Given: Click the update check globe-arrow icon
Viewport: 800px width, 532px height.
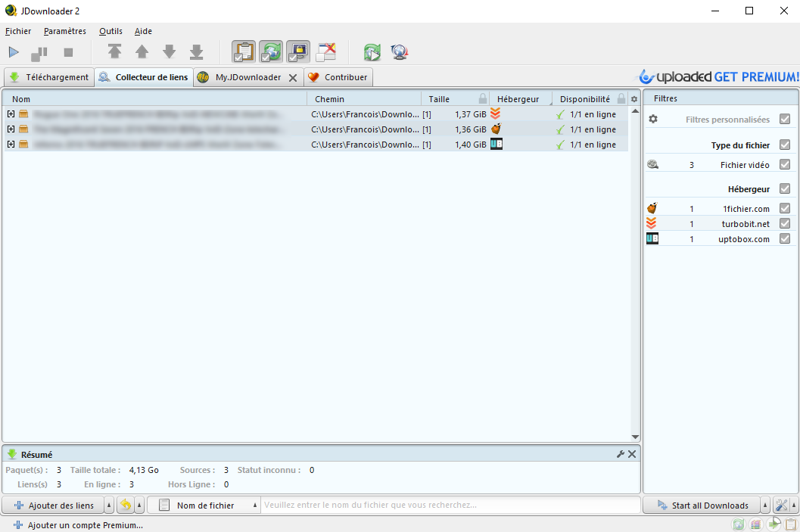Looking at the screenshot, I should (372, 52).
